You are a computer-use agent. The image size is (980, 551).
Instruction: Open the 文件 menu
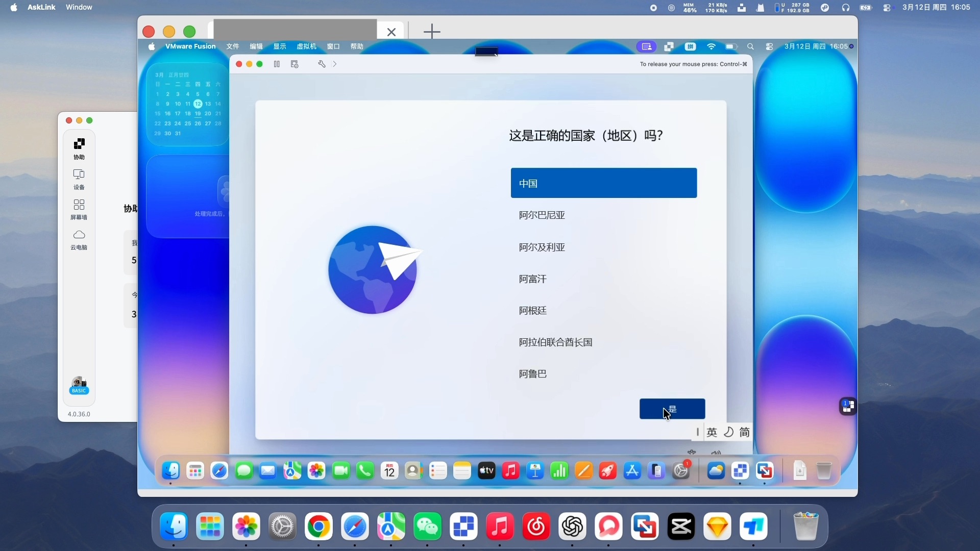233,46
